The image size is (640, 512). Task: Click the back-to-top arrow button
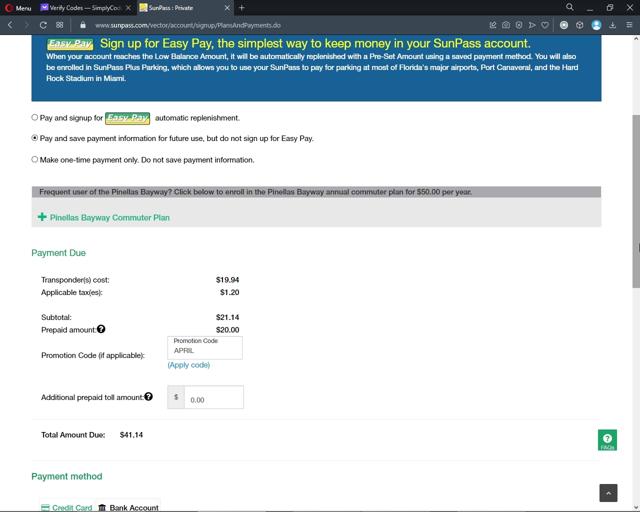608,493
